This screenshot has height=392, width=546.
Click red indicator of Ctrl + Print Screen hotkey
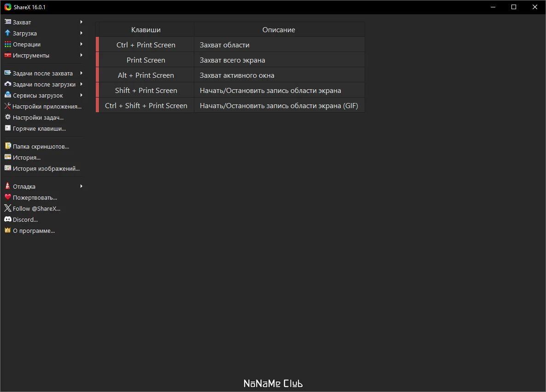coord(98,45)
